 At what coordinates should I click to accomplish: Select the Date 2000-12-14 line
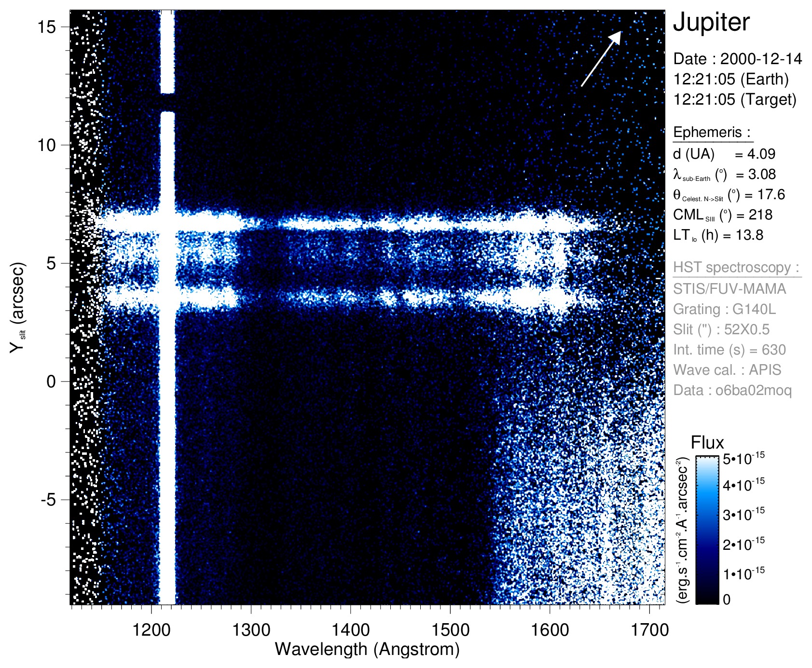coord(737,59)
